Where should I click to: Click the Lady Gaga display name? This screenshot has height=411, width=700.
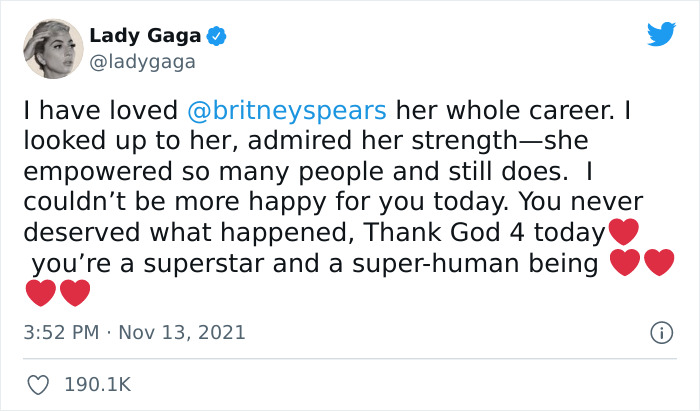[x=146, y=37]
